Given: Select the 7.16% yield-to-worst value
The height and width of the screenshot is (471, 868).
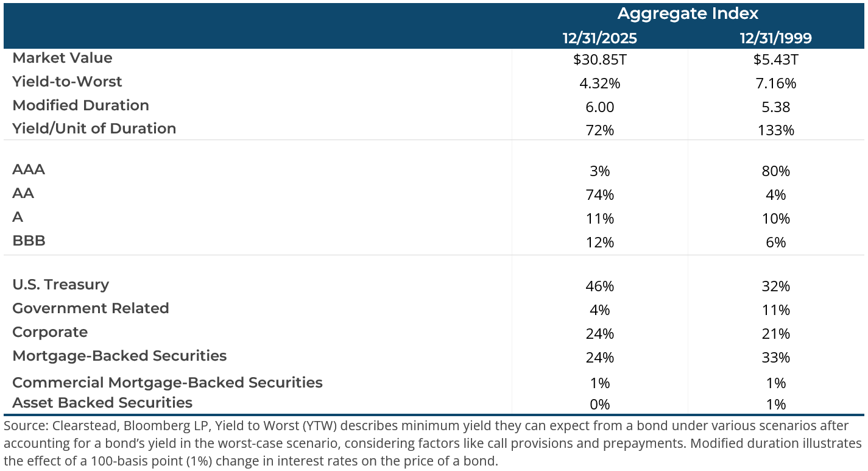Looking at the screenshot, I should (x=775, y=83).
